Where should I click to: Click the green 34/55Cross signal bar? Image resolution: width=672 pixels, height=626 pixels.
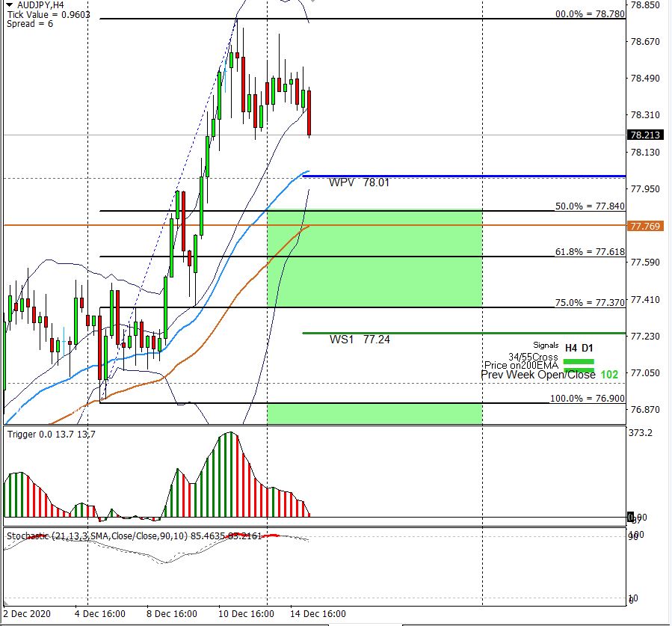pos(578,360)
